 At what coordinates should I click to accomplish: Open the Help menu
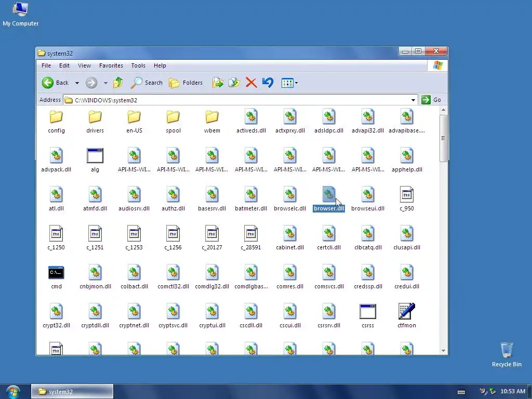(x=160, y=65)
